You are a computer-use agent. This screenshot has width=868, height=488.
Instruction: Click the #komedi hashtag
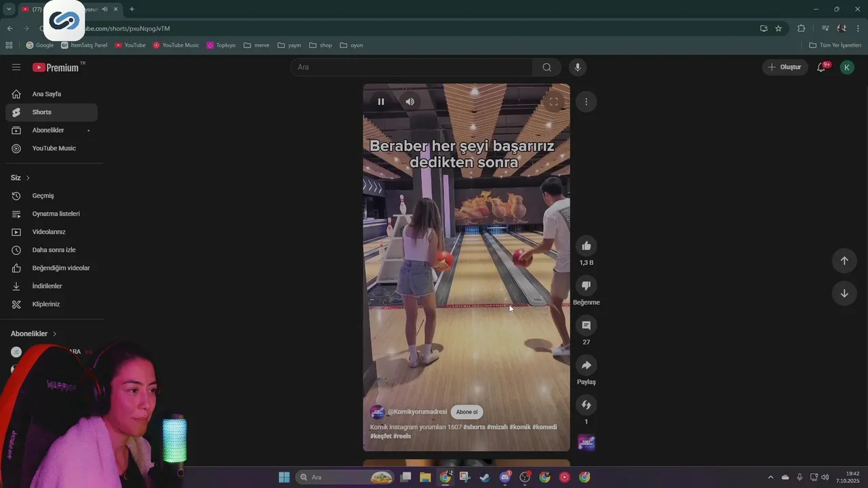pyautogui.click(x=545, y=427)
